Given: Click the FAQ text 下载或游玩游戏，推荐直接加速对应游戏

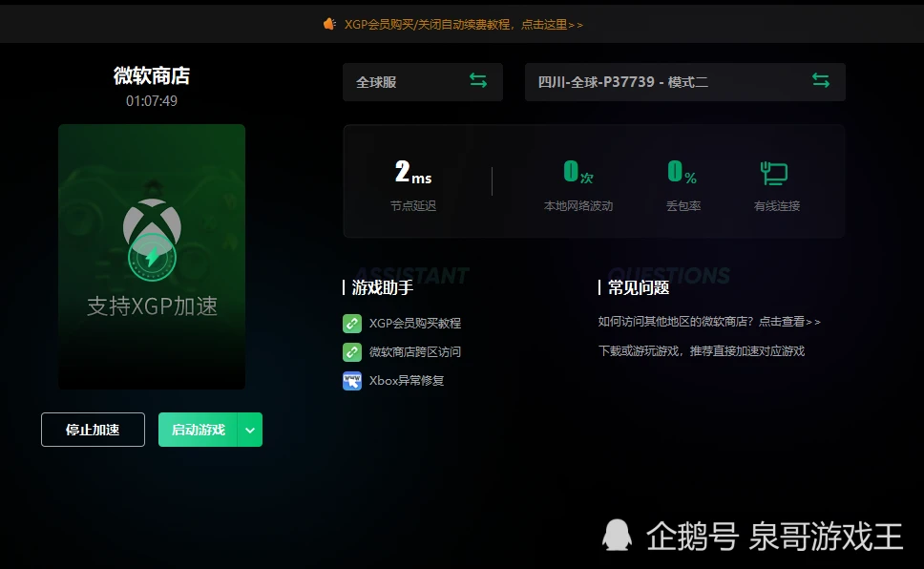Looking at the screenshot, I should pos(702,350).
